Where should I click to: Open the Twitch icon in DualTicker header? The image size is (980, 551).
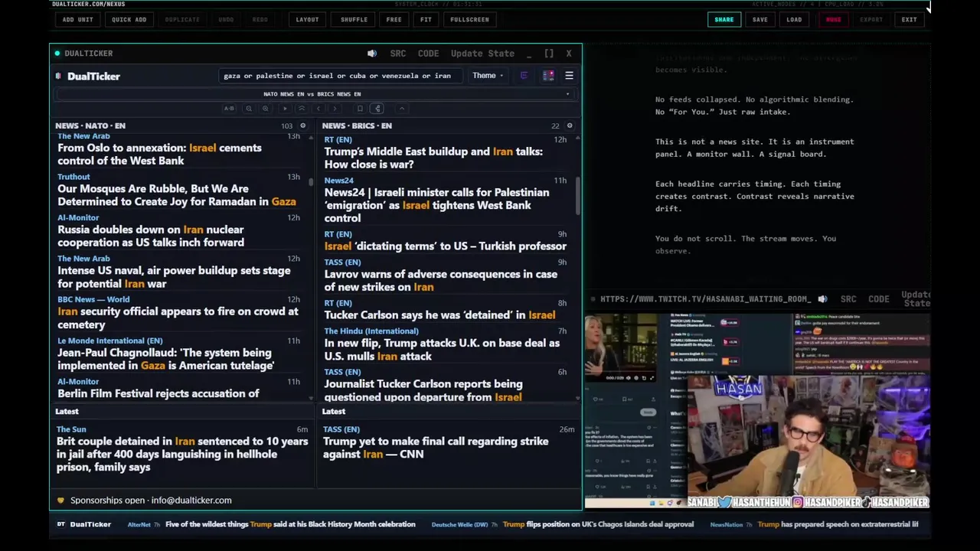click(x=524, y=76)
